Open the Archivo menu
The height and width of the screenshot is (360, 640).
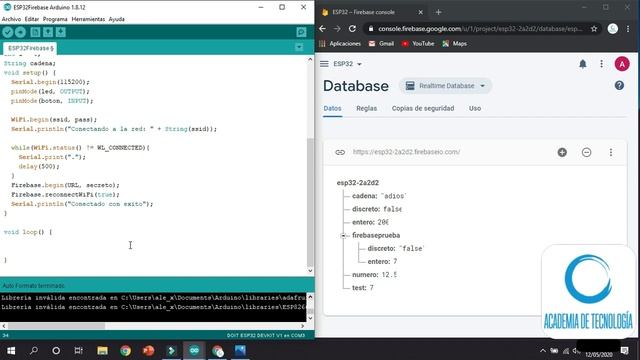[x=11, y=19]
